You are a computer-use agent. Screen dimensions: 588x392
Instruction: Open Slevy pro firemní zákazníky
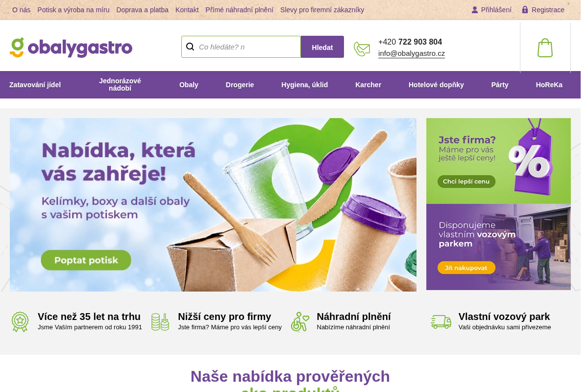point(322,10)
